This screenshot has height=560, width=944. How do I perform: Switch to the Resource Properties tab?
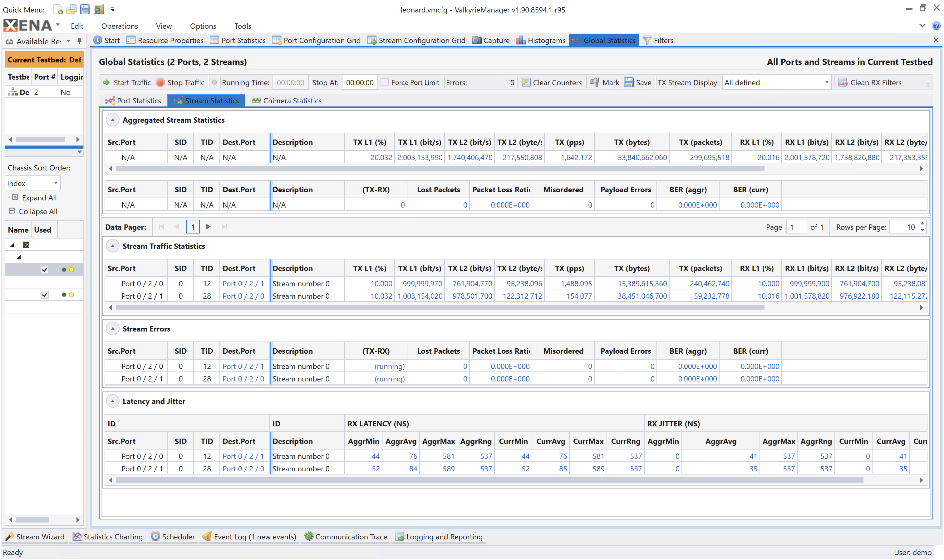tap(165, 40)
